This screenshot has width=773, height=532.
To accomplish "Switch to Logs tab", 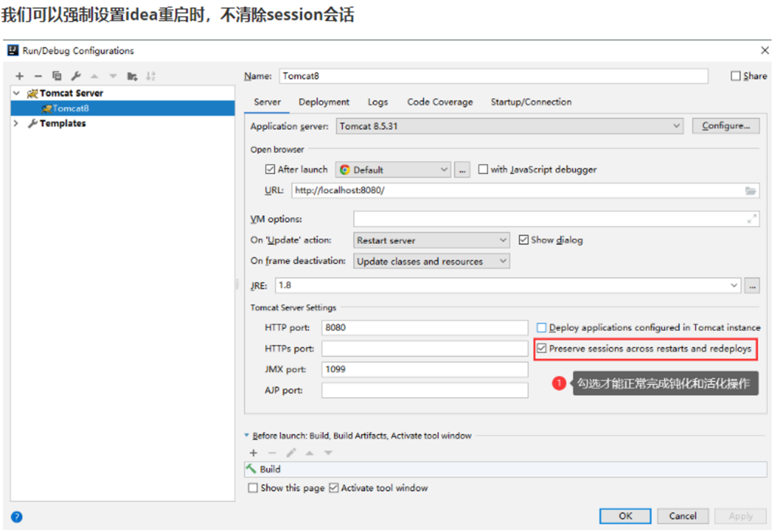I will 378,102.
